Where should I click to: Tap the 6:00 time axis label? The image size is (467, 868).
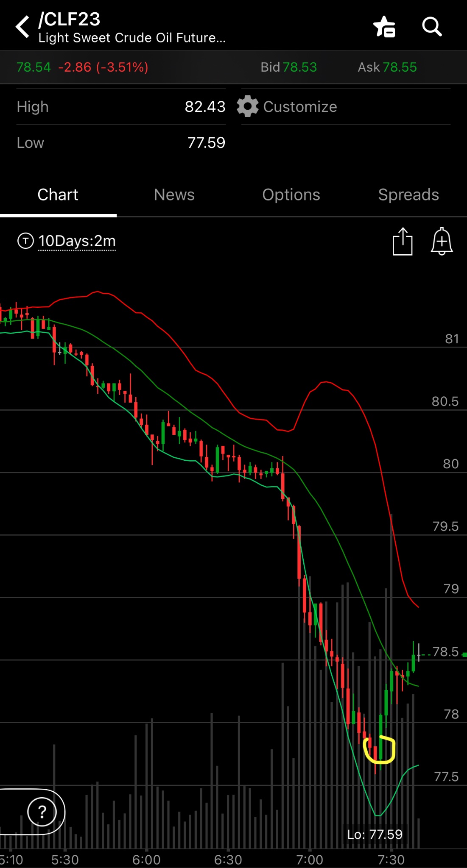pyautogui.click(x=146, y=860)
